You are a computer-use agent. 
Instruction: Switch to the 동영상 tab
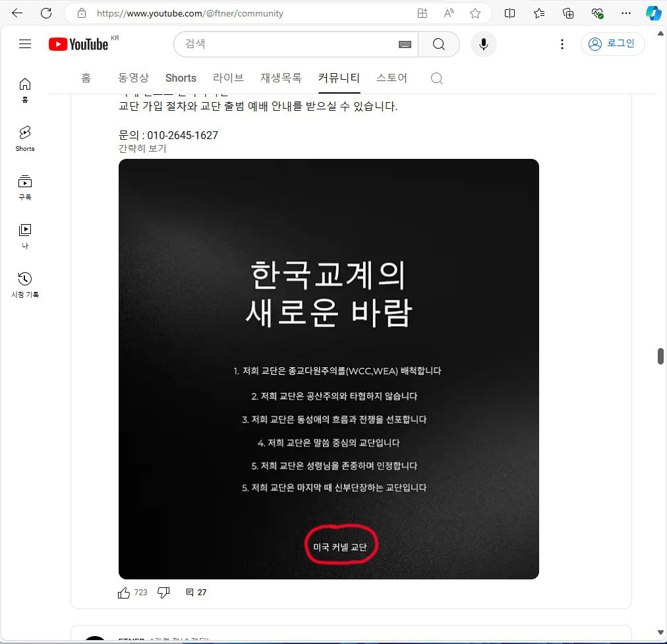tap(134, 78)
